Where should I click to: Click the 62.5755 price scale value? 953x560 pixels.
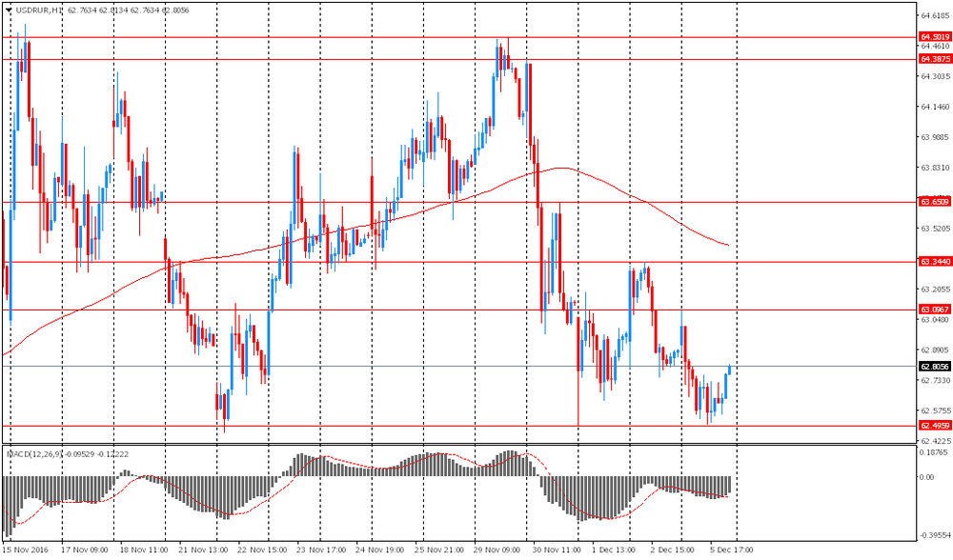point(936,410)
